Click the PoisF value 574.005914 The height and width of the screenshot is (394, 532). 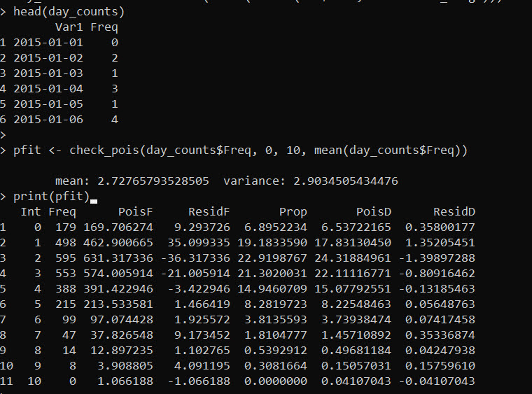point(118,274)
